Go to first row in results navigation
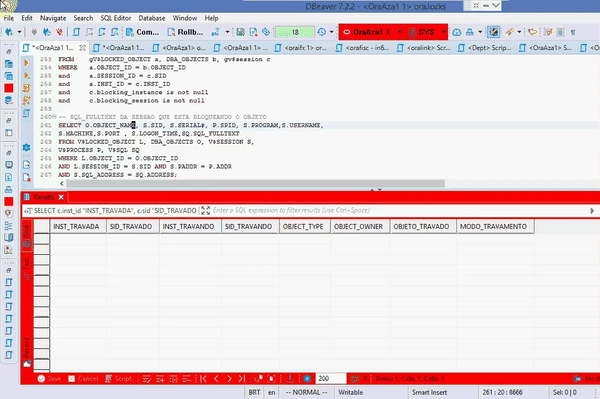600x399 pixels. (x=203, y=378)
